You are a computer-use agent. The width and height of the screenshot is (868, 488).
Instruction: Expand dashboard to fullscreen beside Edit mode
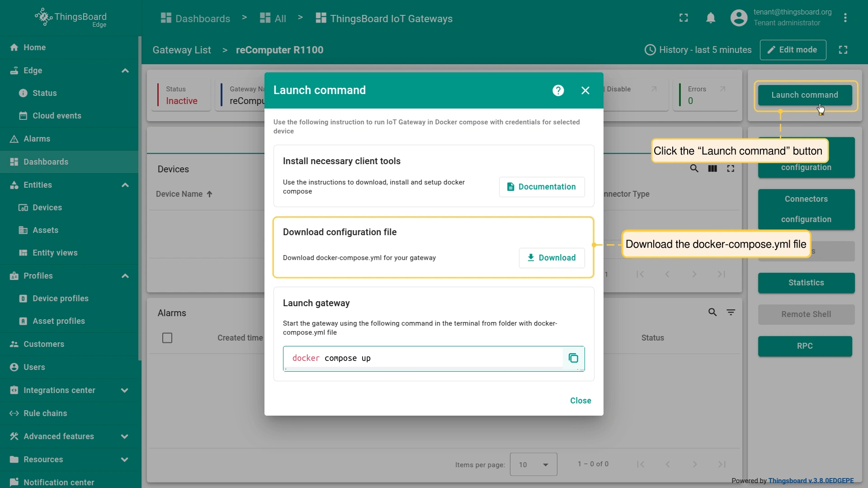(843, 50)
